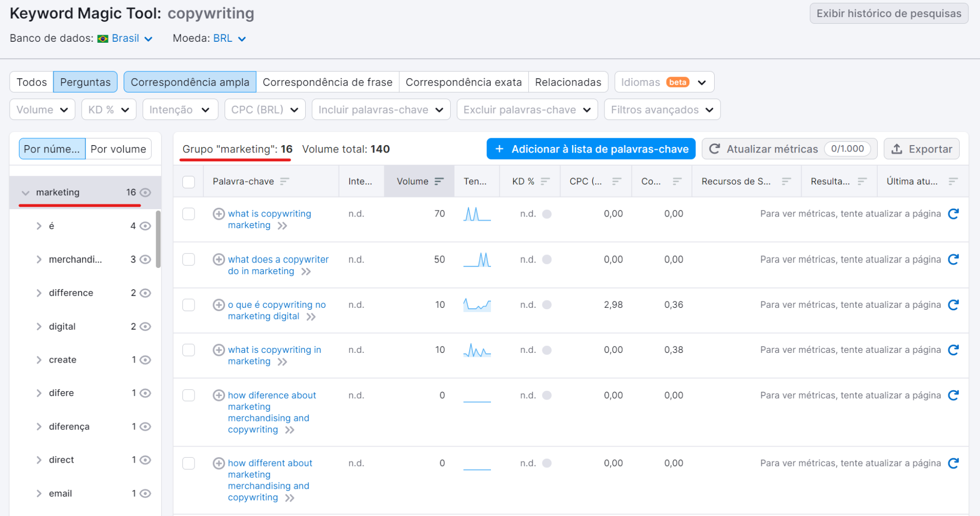Add 'how different about marketing' plus icon
The width and height of the screenshot is (980, 516).
tap(219, 463)
